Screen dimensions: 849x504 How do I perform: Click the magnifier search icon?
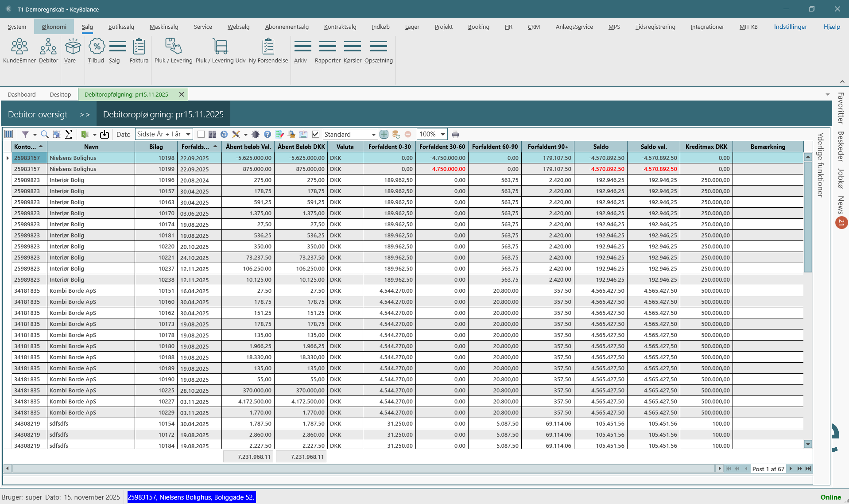(x=44, y=134)
